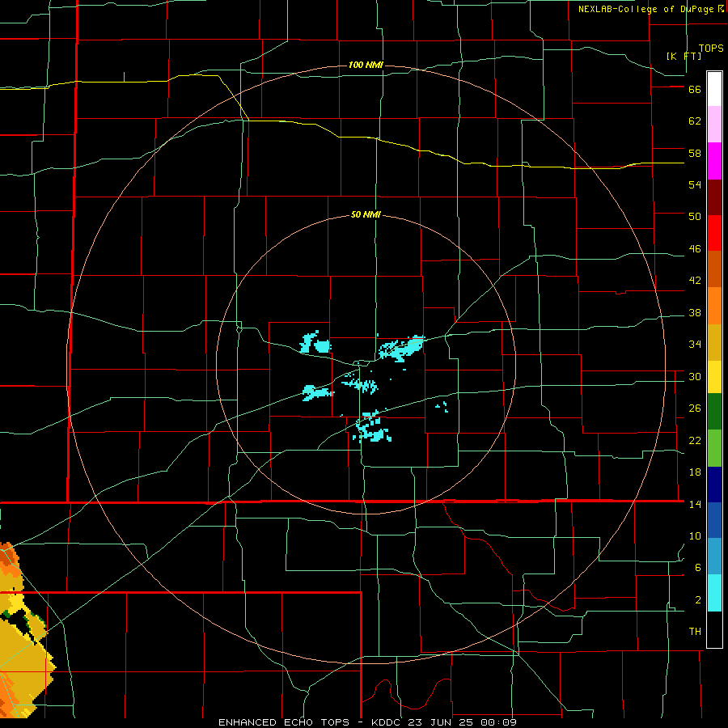Image resolution: width=728 pixels, height=728 pixels.
Task: Select the light pink legend swatch
Action: pyautogui.click(x=714, y=124)
